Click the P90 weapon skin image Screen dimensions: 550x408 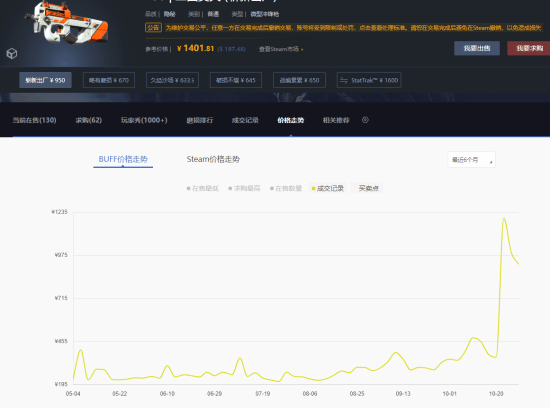[67, 23]
